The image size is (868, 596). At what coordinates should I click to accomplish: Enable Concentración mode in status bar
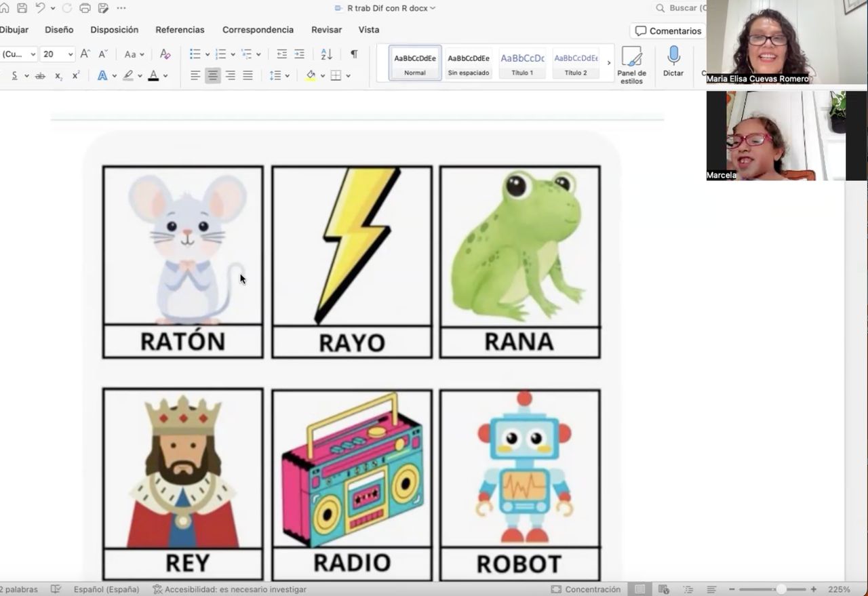(586, 589)
